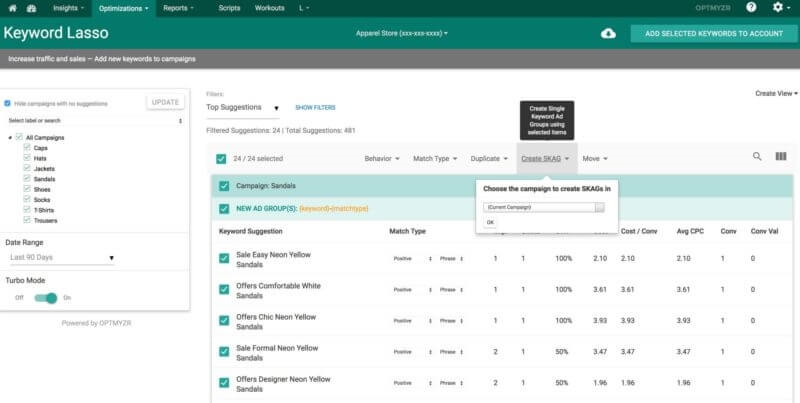The width and height of the screenshot is (800, 403).
Task: Change Phrase match for Offers Chic row
Action: (451, 321)
